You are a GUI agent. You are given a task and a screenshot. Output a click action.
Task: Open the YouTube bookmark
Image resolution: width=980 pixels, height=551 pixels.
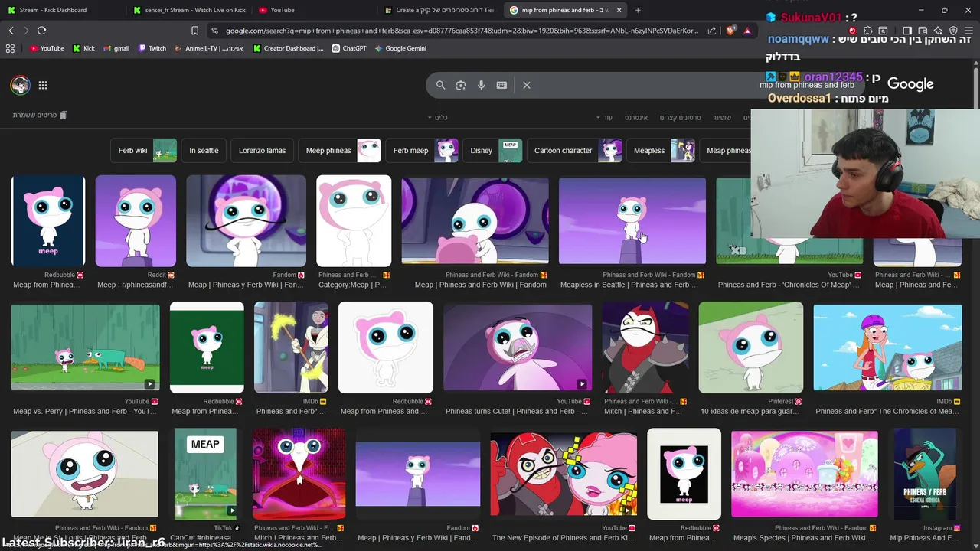(47, 48)
